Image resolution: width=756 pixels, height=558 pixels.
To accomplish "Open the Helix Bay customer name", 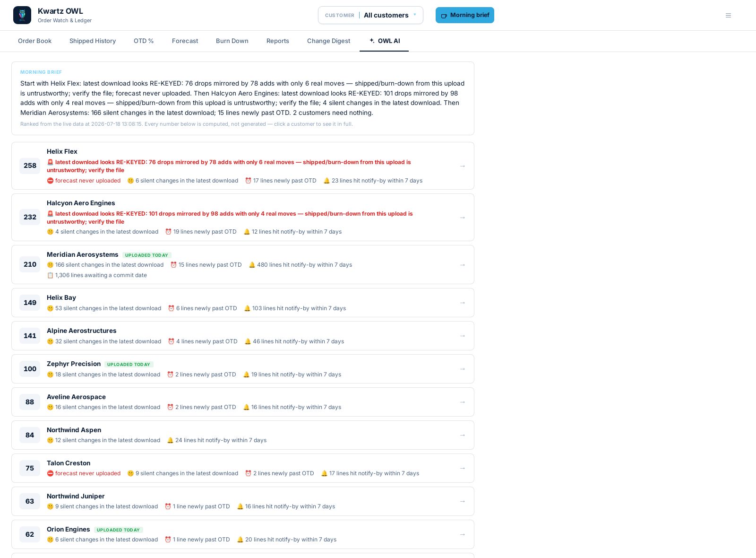I will tap(61, 297).
